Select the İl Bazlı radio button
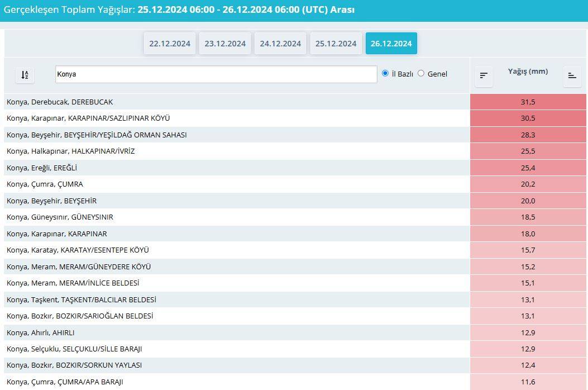The width and height of the screenshot is (588, 390). click(385, 74)
